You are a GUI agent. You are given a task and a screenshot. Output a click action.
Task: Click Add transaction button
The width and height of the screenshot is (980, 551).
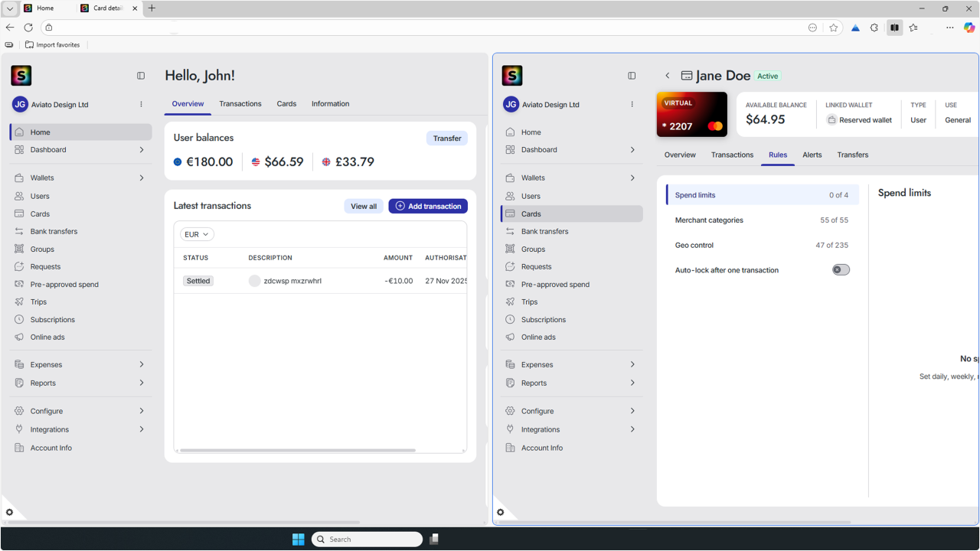[x=428, y=206]
